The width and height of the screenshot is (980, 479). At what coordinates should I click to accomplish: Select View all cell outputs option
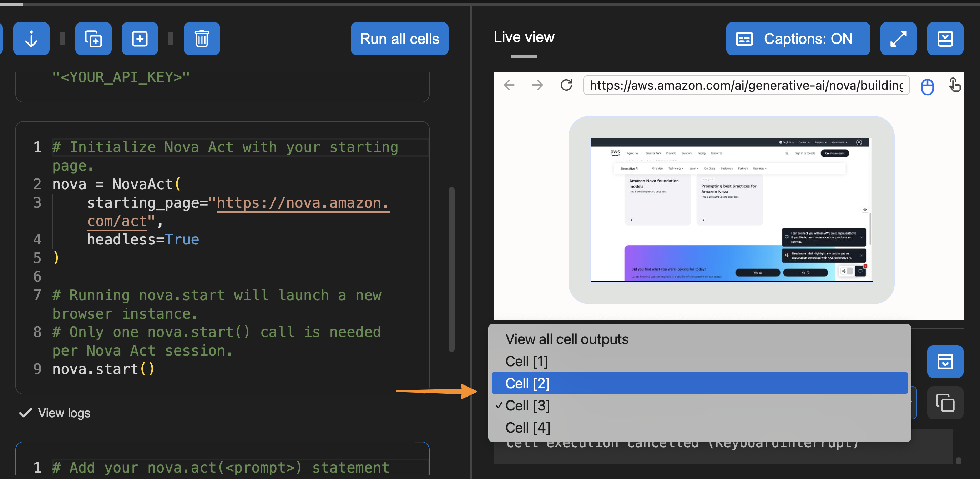(x=566, y=339)
